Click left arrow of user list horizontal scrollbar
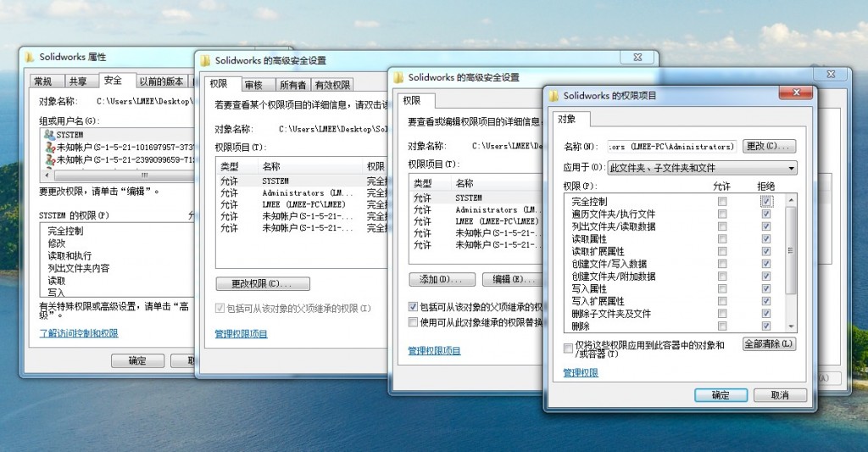Screen dimensions: 868x452 pyautogui.click(x=47, y=175)
